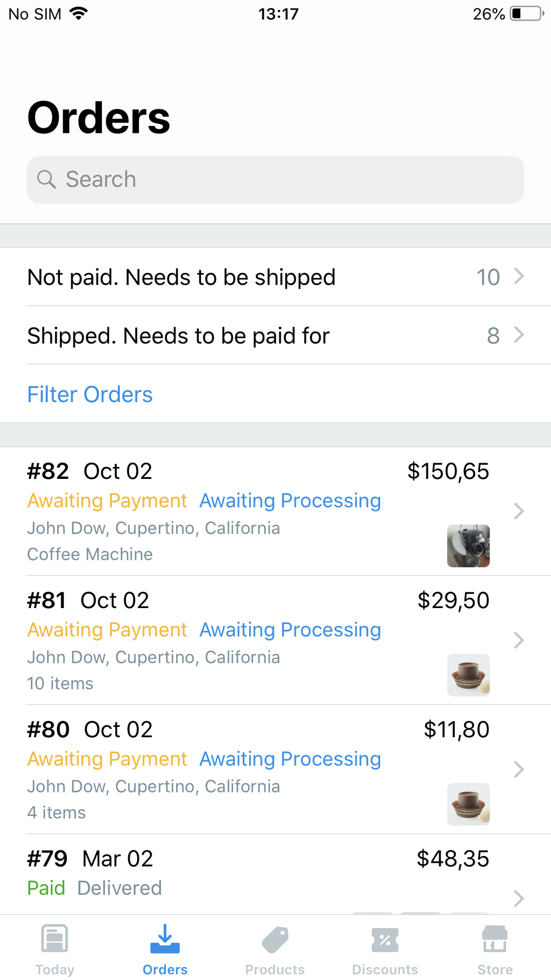Tap the Wi-Fi icon in status bar
The width and height of the screenshot is (551, 980).
click(x=79, y=14)
